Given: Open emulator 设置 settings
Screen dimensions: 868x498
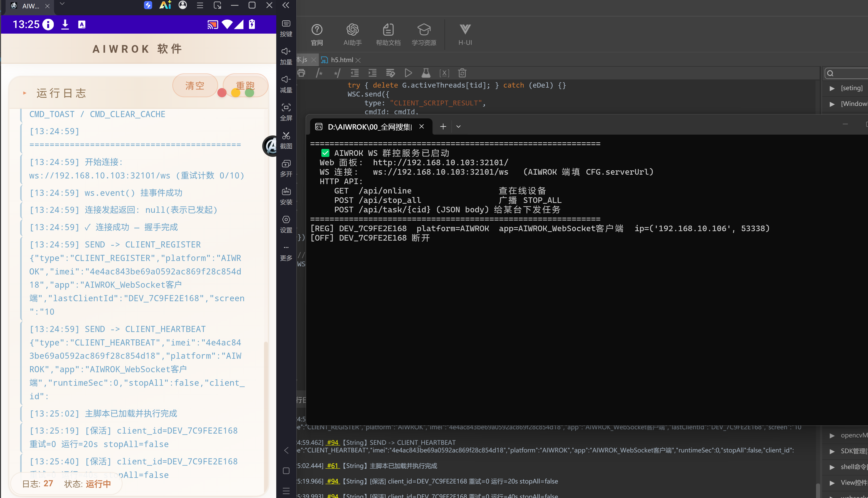Looking at the screenshot, I should pyautogui.click(x=286, y=224).
